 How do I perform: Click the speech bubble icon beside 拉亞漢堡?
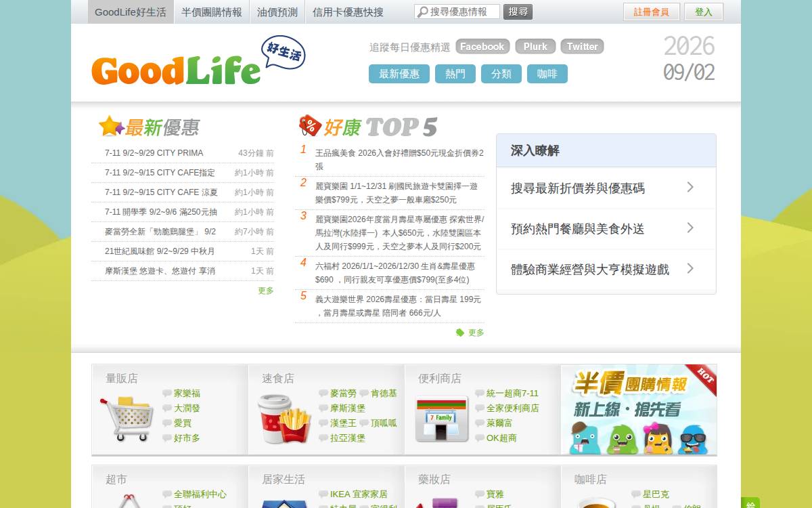pyautogui.click(x=323, y=438)
